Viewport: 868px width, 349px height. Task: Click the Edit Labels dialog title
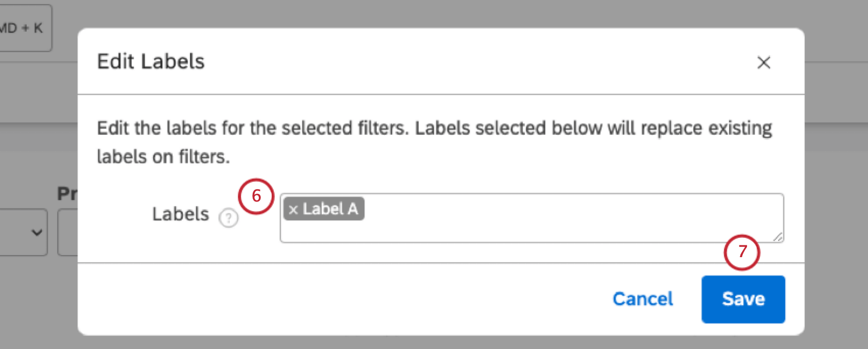151,61
